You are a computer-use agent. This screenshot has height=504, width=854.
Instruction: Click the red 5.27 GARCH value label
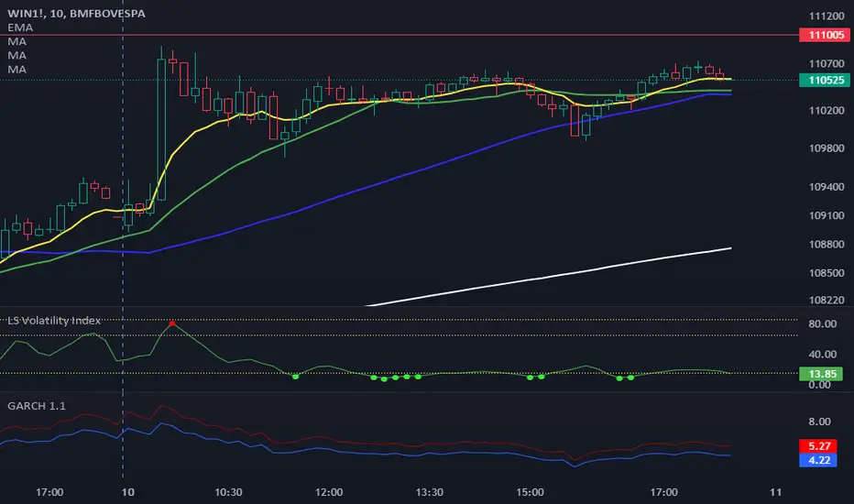click(818, 446)
